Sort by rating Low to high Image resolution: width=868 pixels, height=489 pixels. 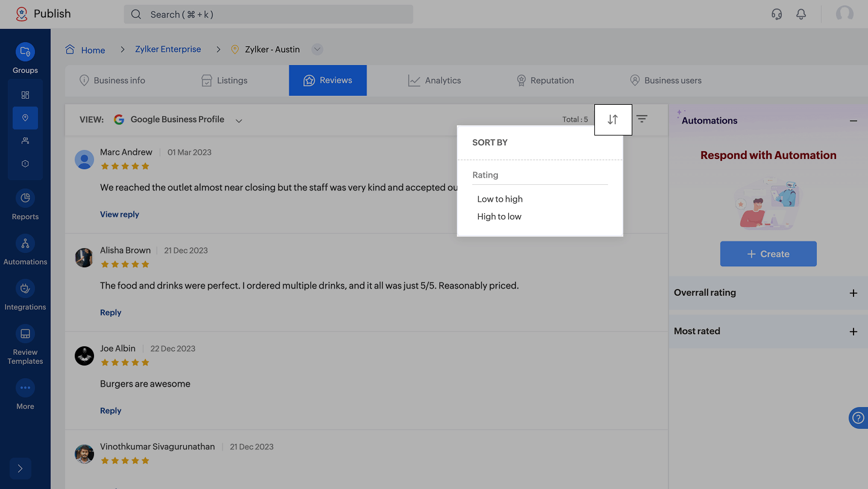pyautogui.click(x=500, y=199)
